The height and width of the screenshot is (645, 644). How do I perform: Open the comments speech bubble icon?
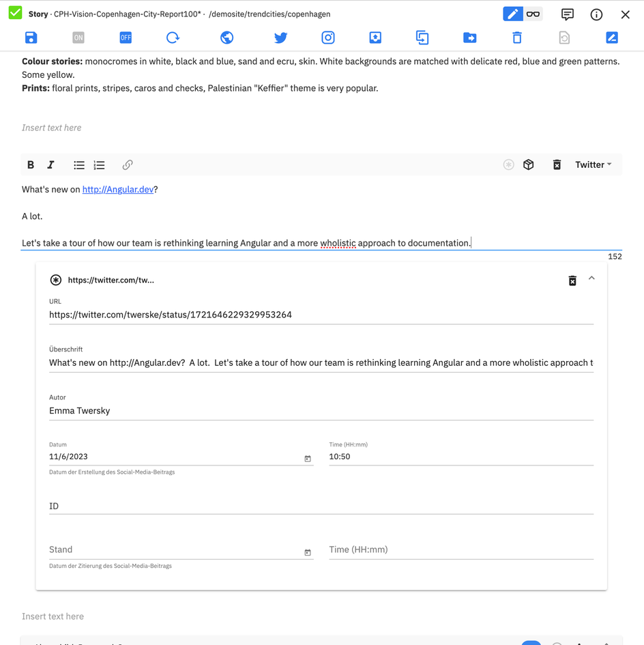coord(568,14)
